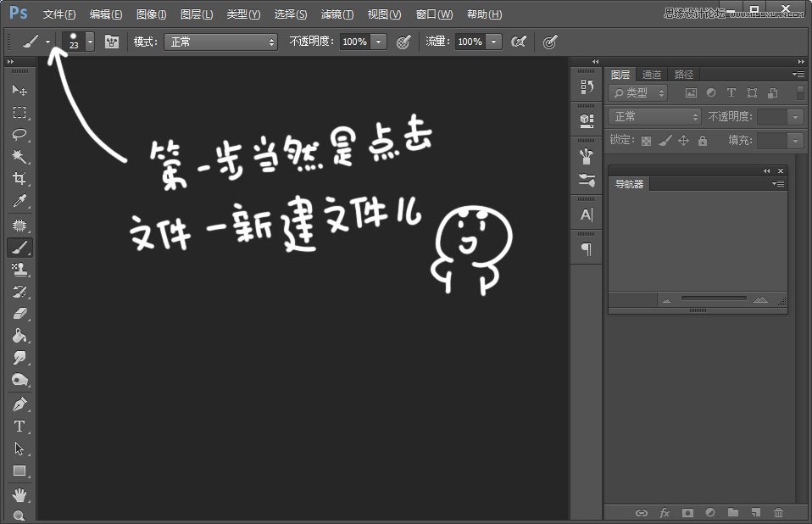Switch to the Paths tab
This screenshot has height=524, width=812.
tap(683, 75)
